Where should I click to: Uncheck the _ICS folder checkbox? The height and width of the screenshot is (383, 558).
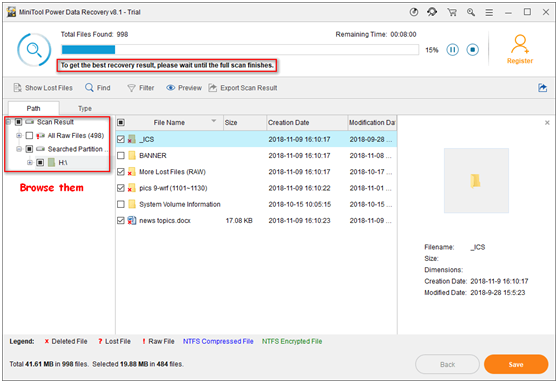(x=121, y=139)
